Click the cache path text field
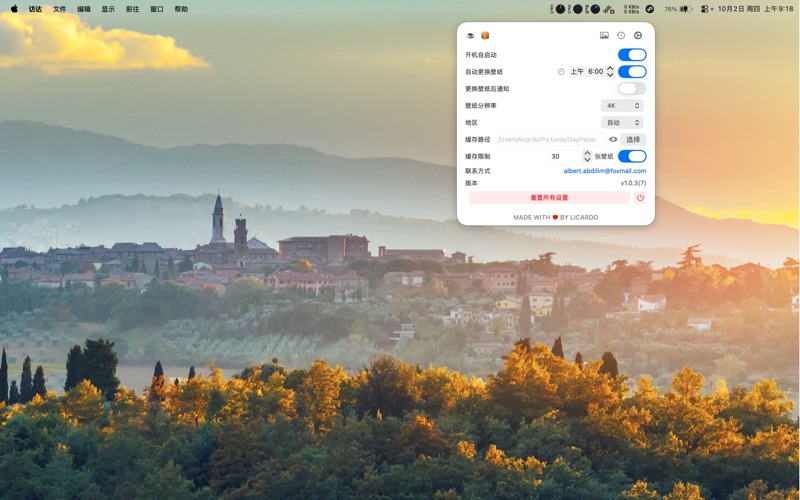800x500 pixels. (x=550, y=139)
